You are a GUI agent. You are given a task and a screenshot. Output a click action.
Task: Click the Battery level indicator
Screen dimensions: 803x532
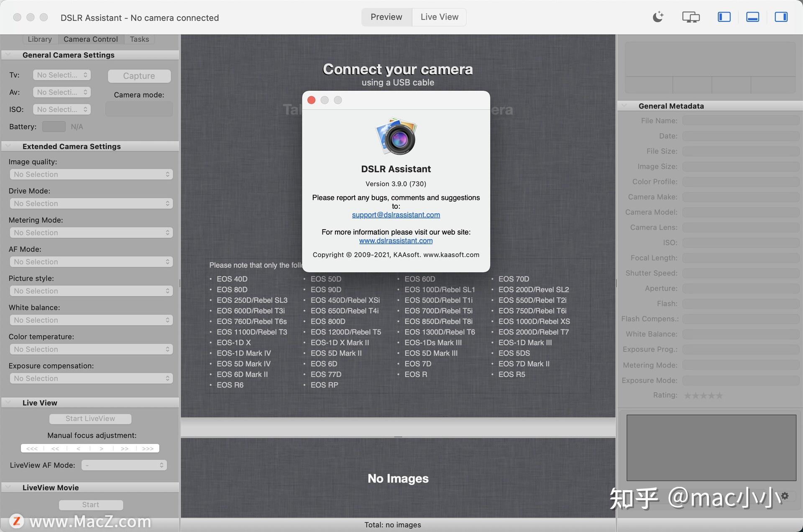coord(54,126)
